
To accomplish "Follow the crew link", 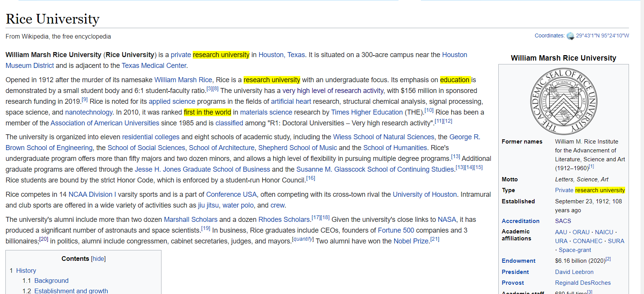I will pyautogui.click(x=277, y=205).
